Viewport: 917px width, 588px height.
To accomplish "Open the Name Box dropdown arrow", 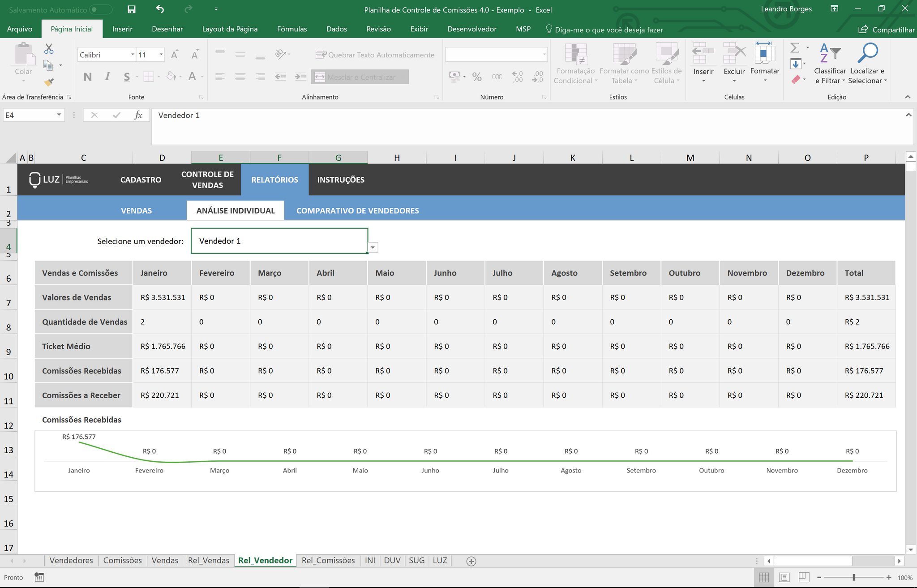I will pos(59,115).
